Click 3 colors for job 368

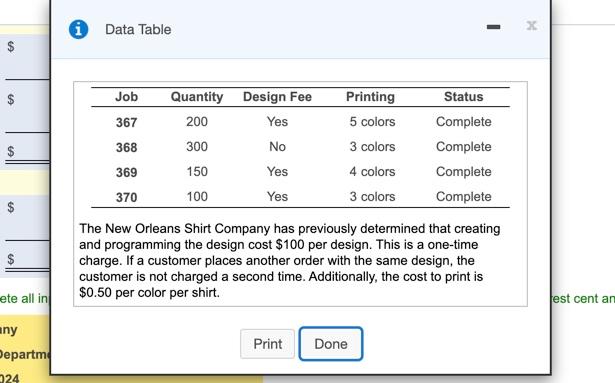pos(372,147)
